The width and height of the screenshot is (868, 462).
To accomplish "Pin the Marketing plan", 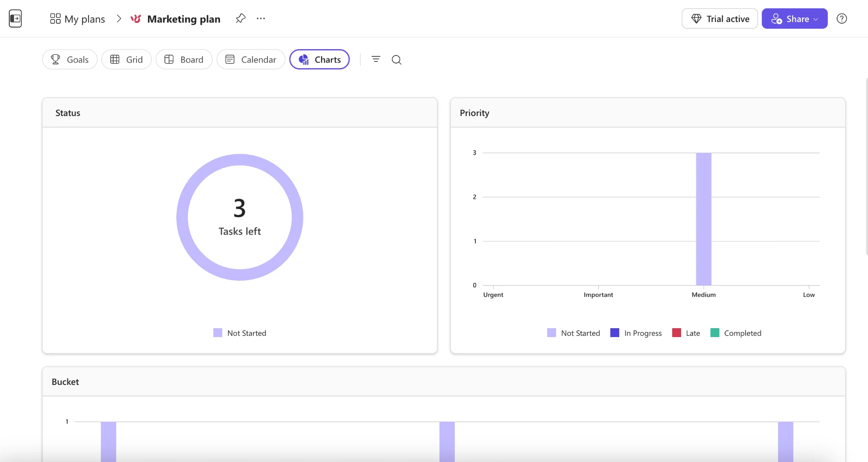I will [x=241, y=18].
